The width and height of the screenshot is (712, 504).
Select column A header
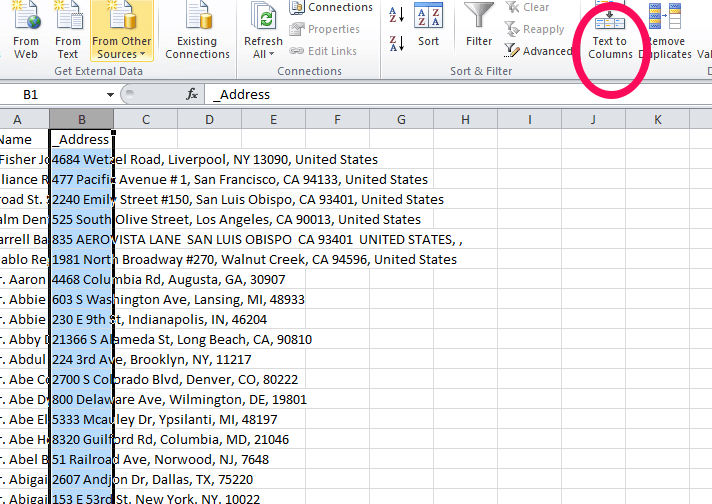coord(18,119)
